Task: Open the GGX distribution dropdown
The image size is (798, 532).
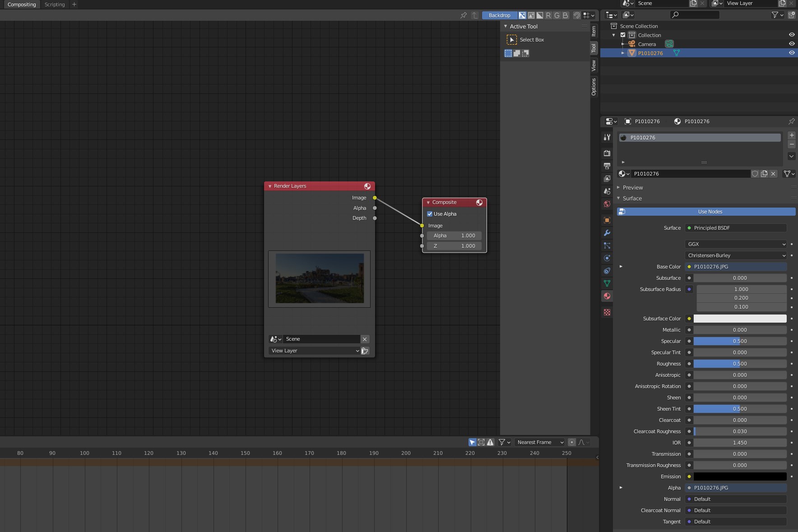Action: point(736,244)
